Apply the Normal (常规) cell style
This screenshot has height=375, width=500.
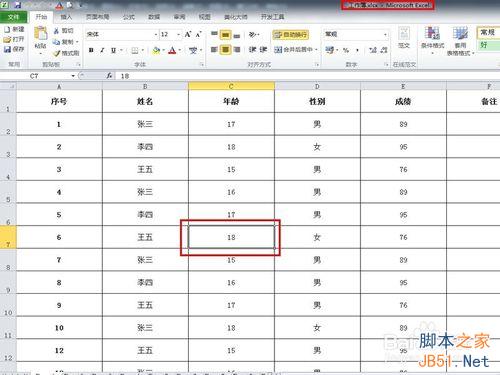point(488,32)
